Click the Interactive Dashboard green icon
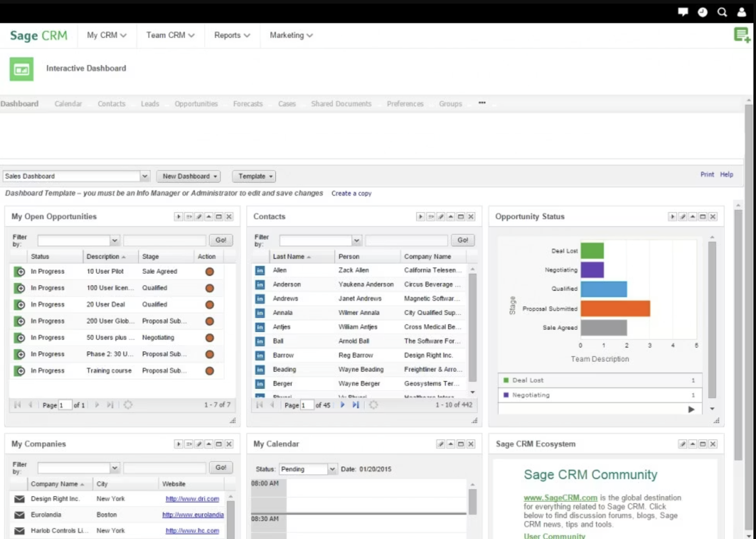The width and height of the screenshot is (756, 539). pyautogui.click(x=21, y=69)
